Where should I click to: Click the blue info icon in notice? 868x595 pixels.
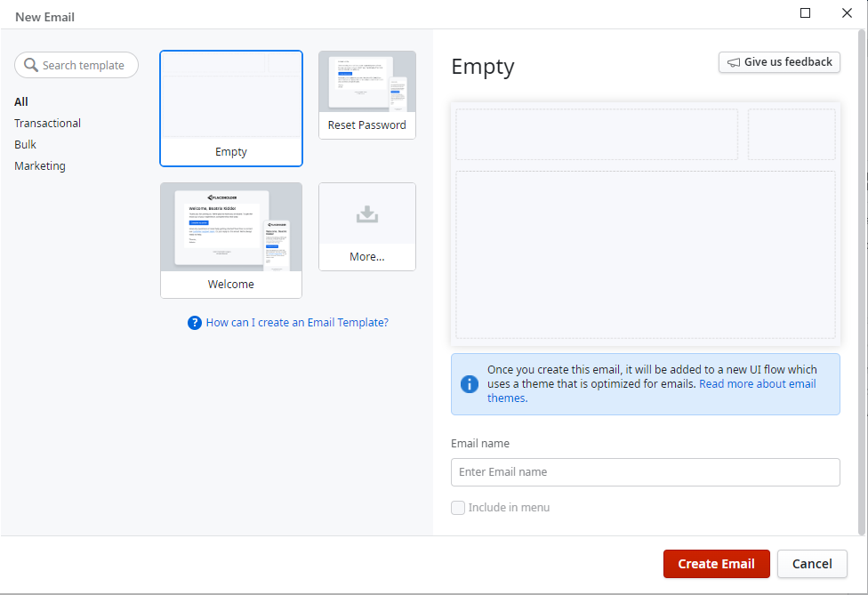pos(470,384)
